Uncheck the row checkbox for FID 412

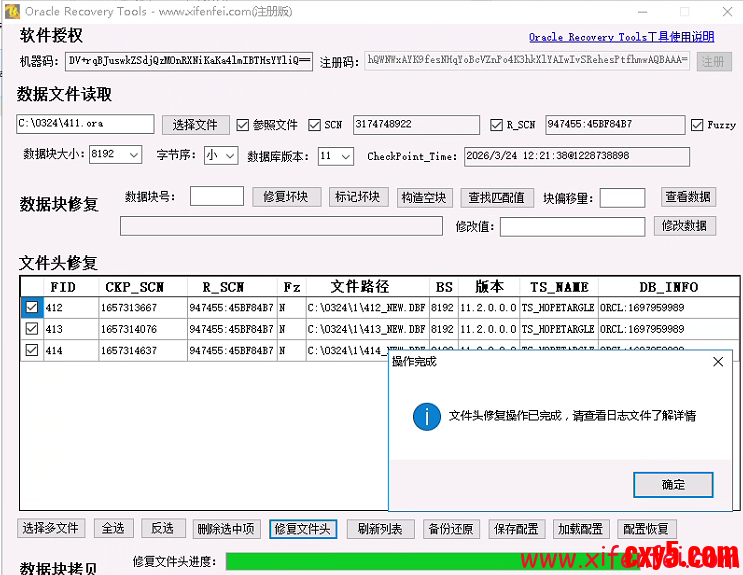click(32, 308)
